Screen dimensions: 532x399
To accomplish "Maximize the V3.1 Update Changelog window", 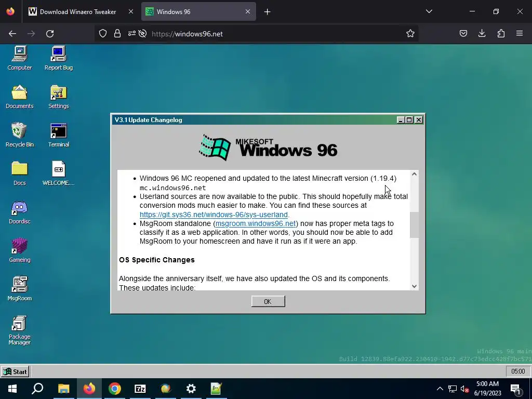I will 409,120.
